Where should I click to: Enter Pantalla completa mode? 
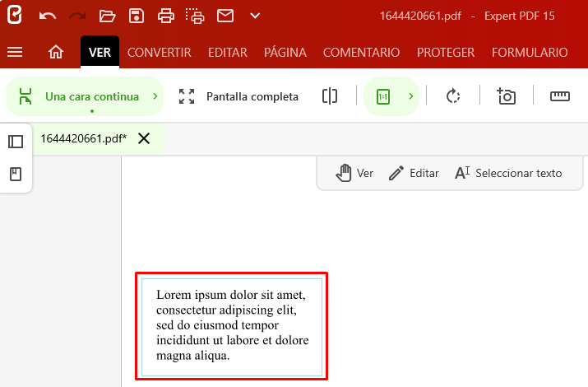[x=238, y=96]
